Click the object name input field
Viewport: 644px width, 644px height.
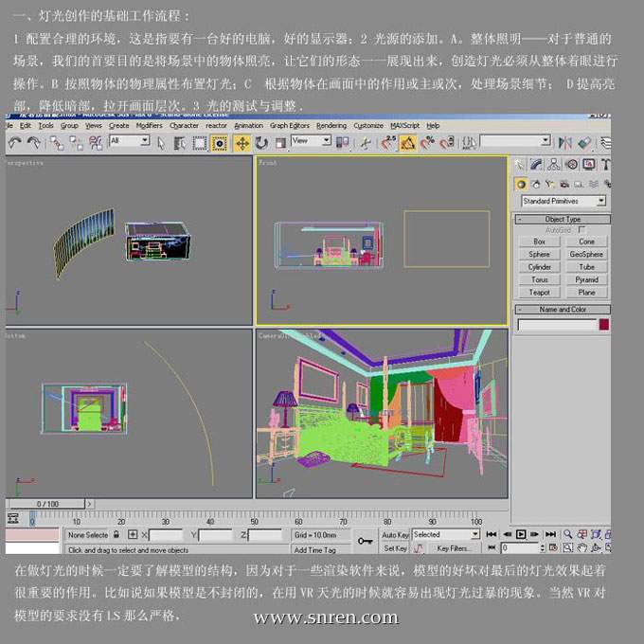tap(557, 325)
